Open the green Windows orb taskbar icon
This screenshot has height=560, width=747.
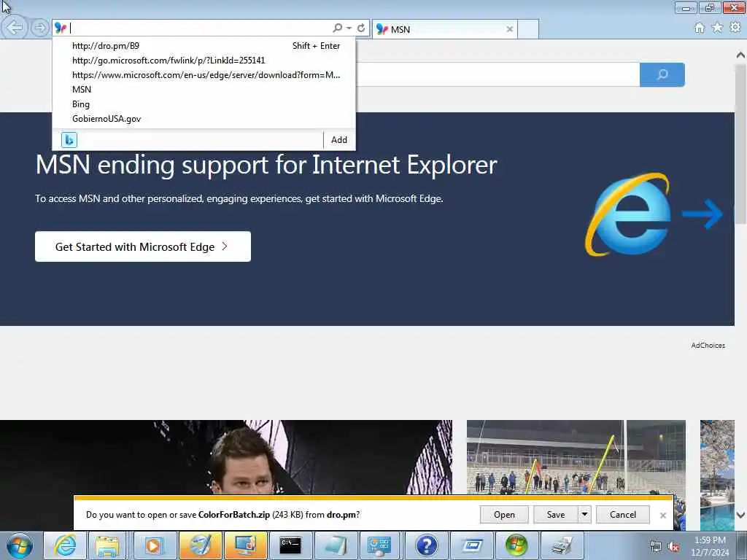[x=516, y=545]
